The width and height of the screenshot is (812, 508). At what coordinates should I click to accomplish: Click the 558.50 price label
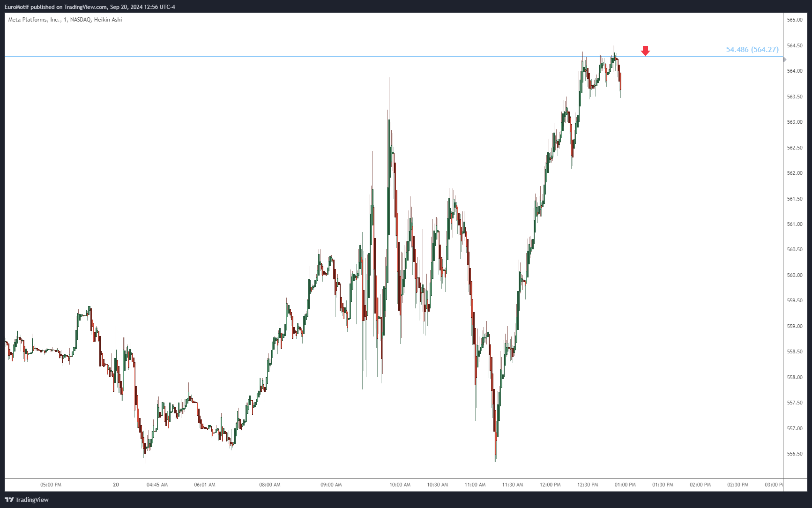point(795,351)
